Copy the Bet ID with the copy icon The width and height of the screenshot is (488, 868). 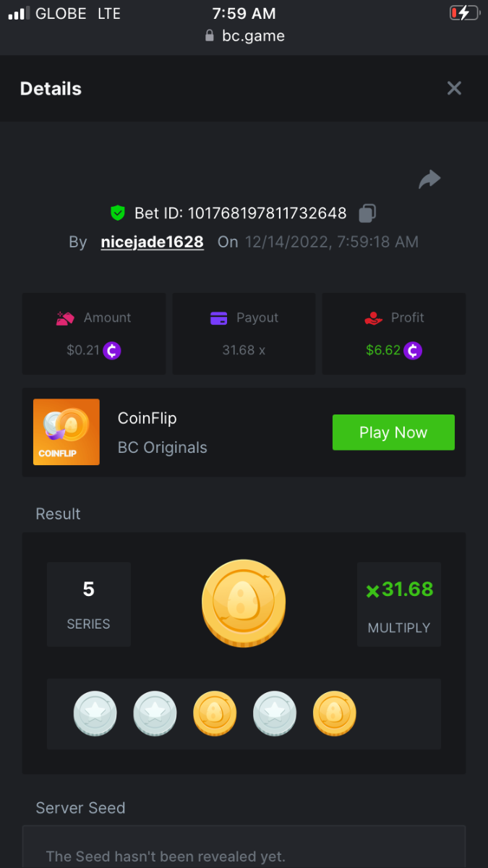click(x=367, y=213)
